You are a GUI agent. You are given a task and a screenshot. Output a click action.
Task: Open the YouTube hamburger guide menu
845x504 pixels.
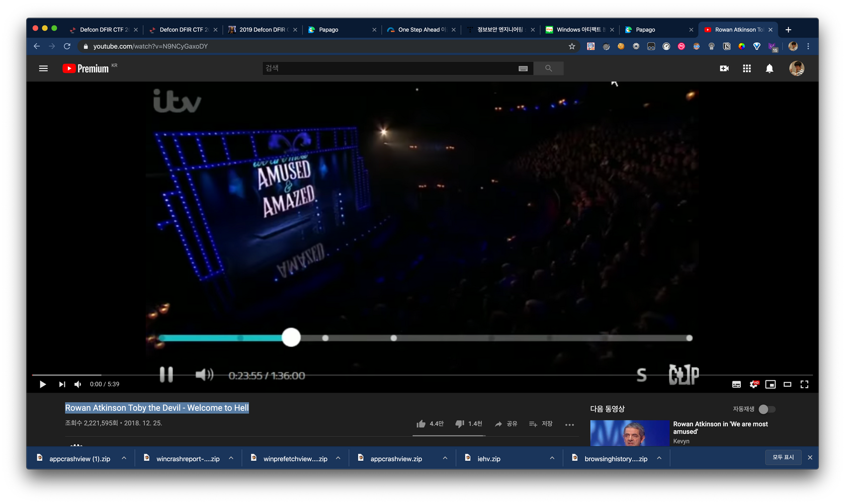coord(43,68)
